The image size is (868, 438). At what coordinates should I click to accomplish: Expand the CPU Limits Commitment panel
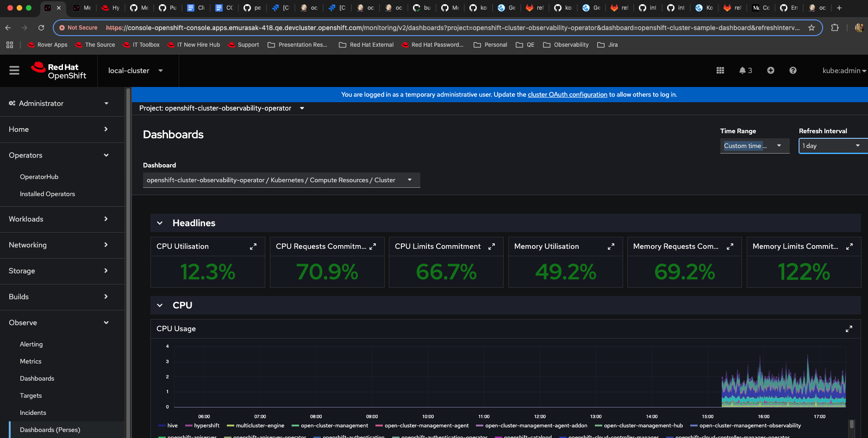tap(492, 247)
